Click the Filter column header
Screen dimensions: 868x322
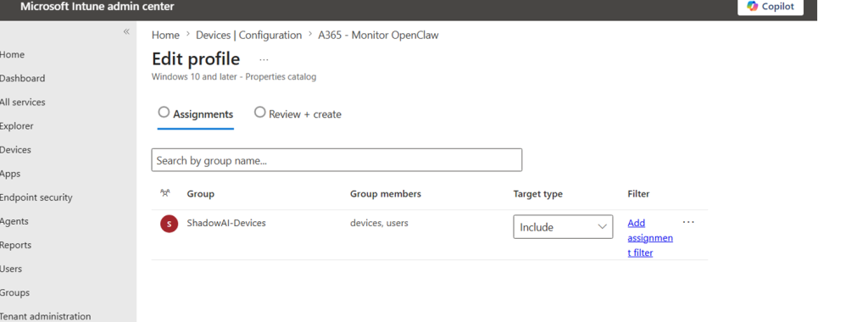pos(638,194)
